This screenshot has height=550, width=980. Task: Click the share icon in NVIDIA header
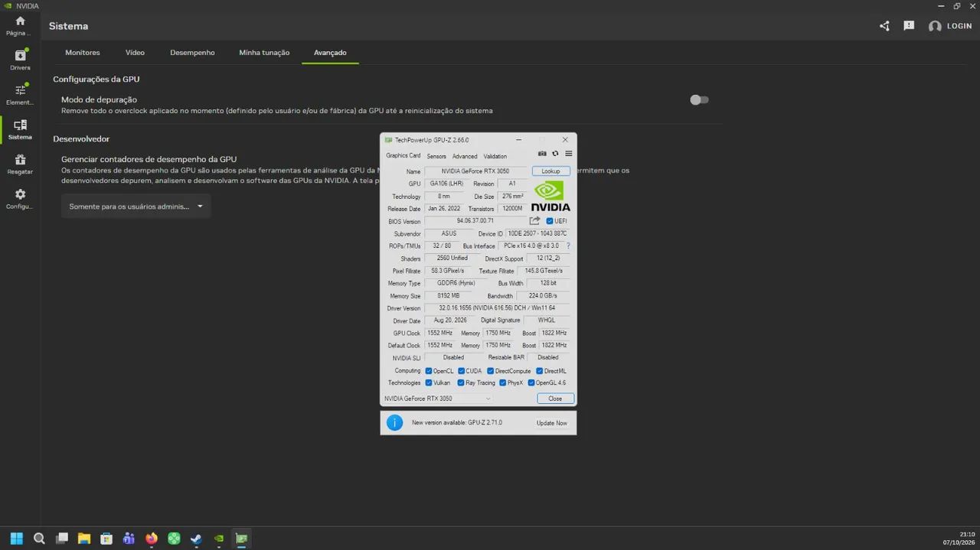coord(884,26)
